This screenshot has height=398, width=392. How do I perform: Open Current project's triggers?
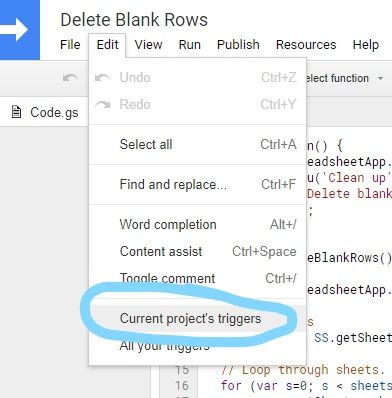tap(197, 318)
